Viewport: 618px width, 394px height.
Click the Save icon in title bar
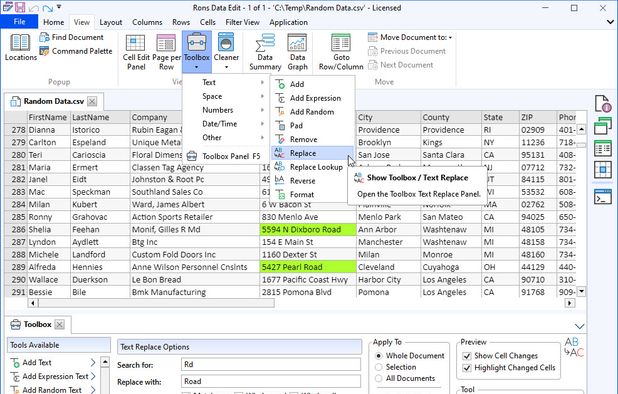coord(20,7)
